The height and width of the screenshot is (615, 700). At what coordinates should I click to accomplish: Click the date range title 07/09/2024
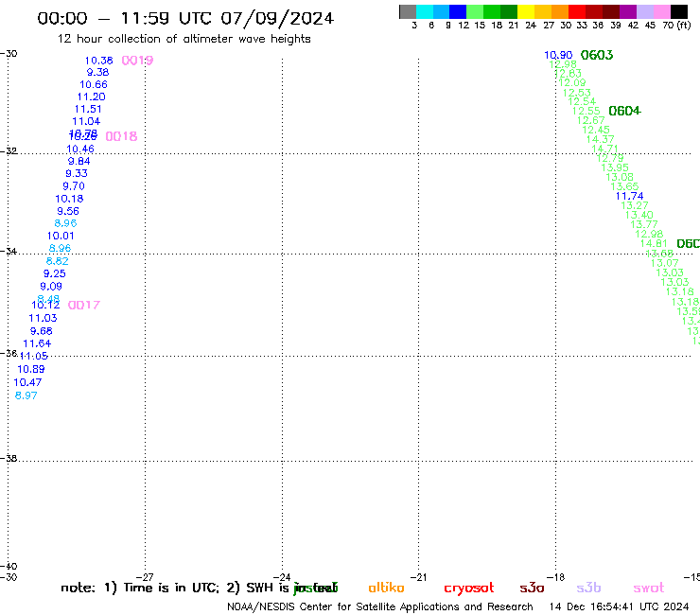click(x=277, y=19)
